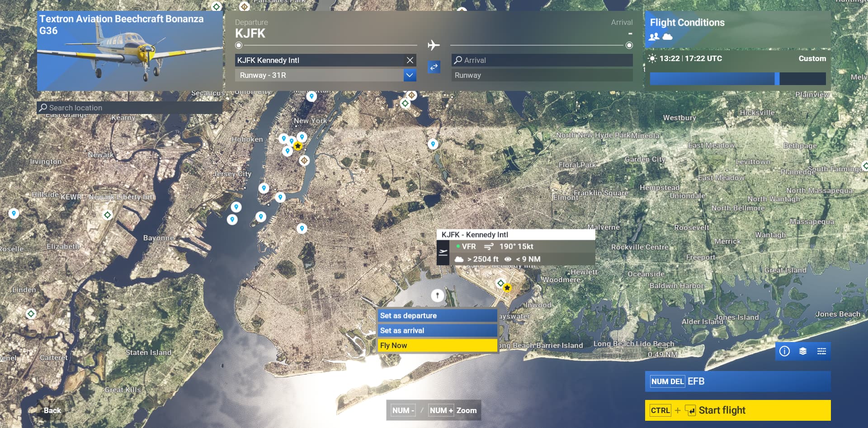
Task: Click the 13:22 | 17:22 UTC time readout
Action: (x=691, y=58)
